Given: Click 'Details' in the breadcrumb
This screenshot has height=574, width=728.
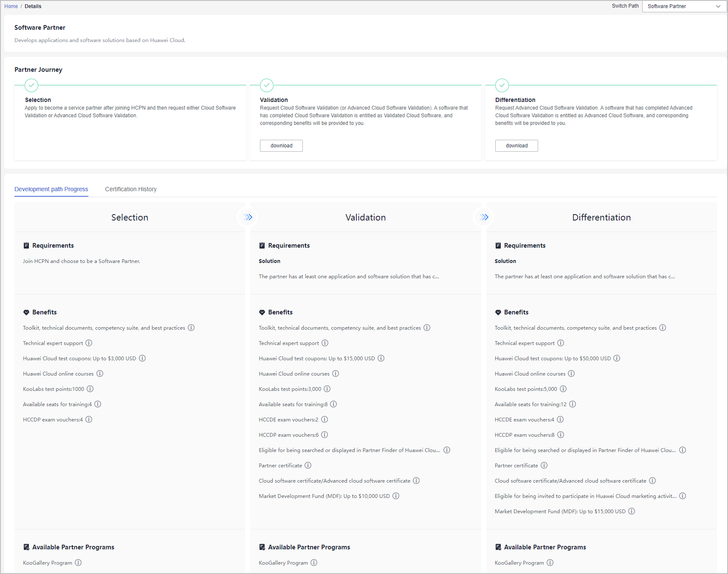Looking at the screenshot, I should [33, 6].
